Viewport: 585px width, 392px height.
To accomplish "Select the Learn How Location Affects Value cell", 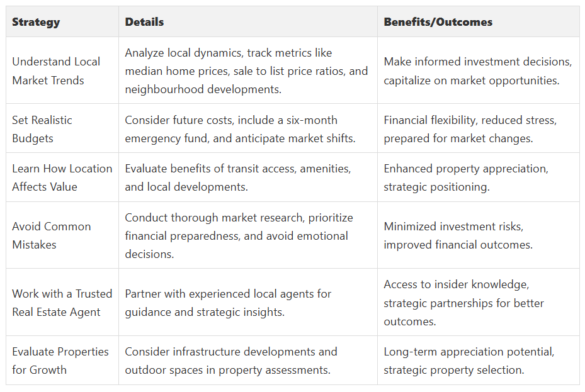I will pos(62,177).
